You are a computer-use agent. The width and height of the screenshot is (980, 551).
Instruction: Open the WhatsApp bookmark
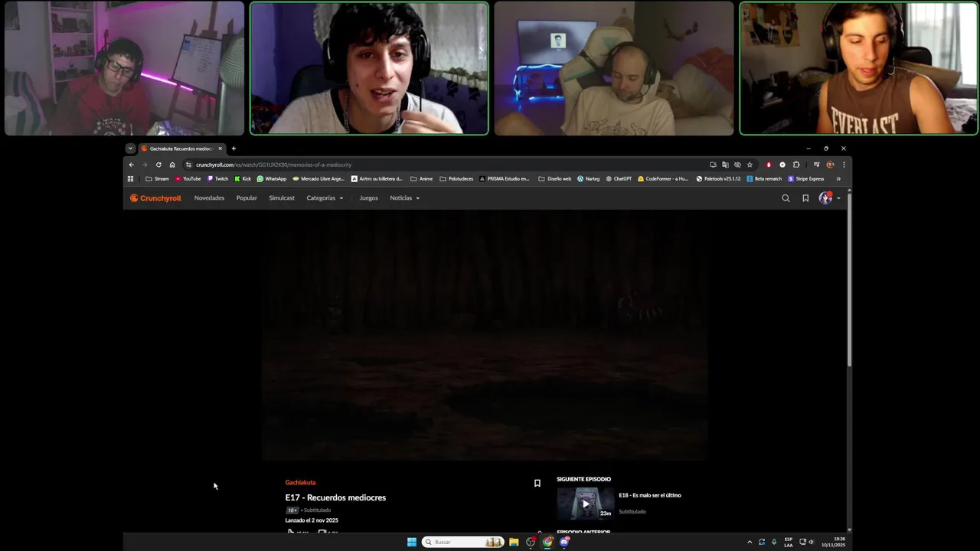point(272,179)
